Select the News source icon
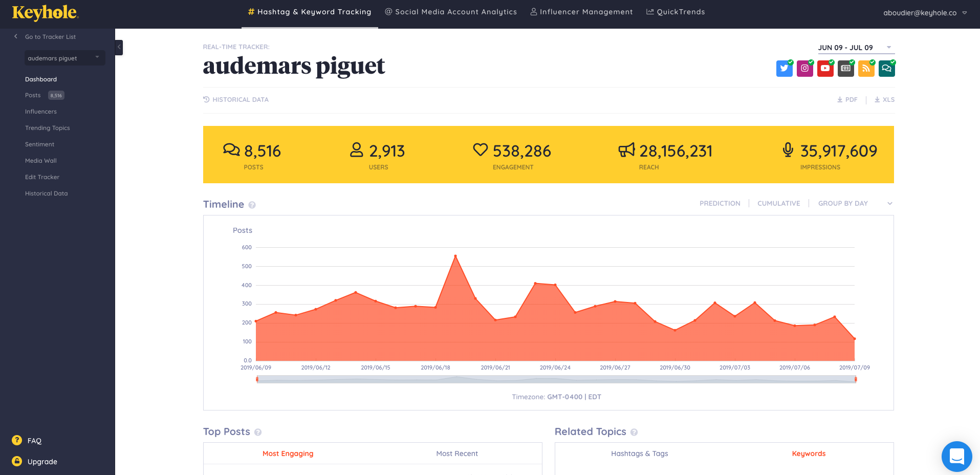The height and width of the screenshot is (475, 980). tap(845, 68)
